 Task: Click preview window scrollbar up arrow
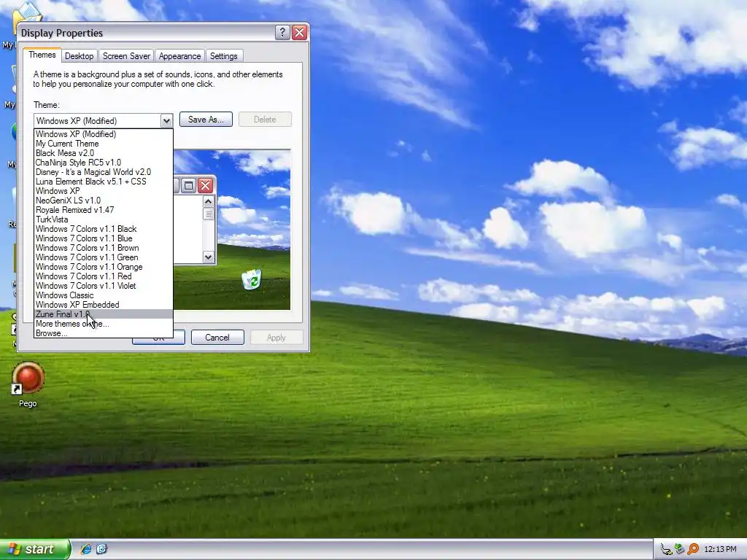pos(208,202)
